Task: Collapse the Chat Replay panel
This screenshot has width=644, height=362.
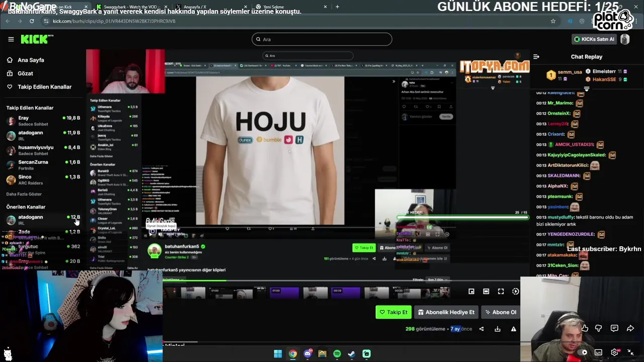Action: 536,57
